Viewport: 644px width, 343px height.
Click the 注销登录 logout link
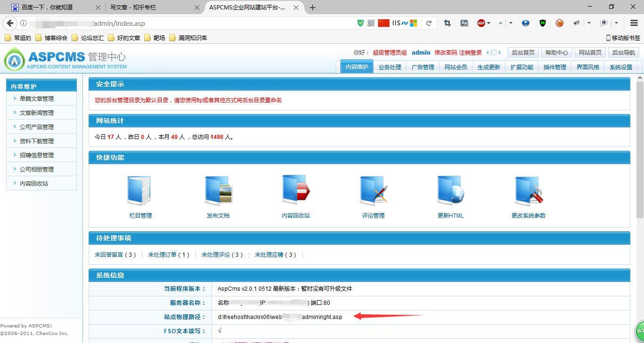[x=471, y=53]
